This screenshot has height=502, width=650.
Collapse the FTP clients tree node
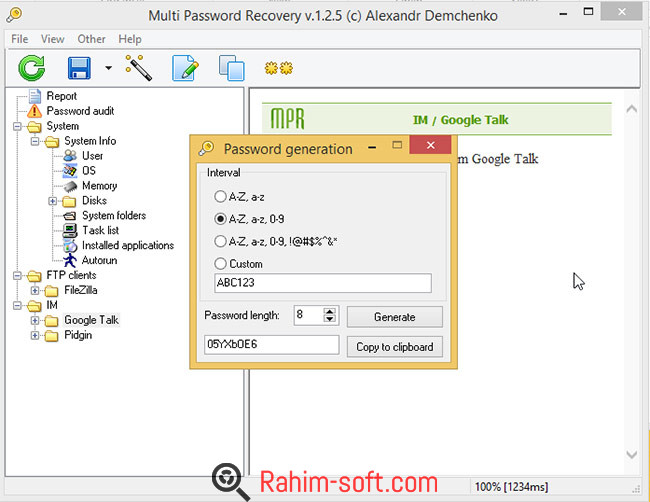pyautogui.click(x=17, y=276)
